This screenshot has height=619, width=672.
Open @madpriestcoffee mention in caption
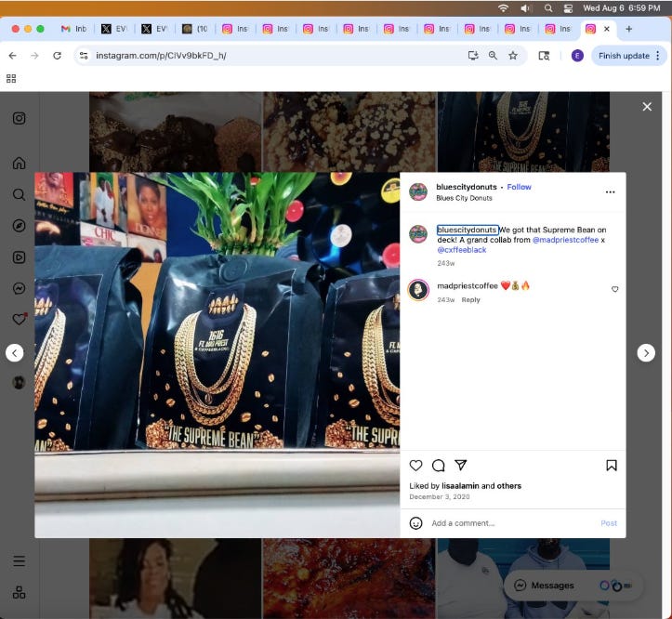coord(565,240)
